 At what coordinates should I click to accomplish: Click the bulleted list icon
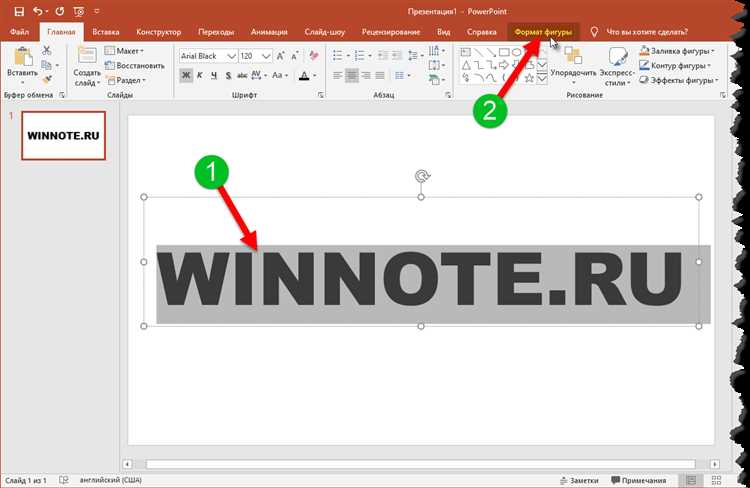(x=337, y=55)
